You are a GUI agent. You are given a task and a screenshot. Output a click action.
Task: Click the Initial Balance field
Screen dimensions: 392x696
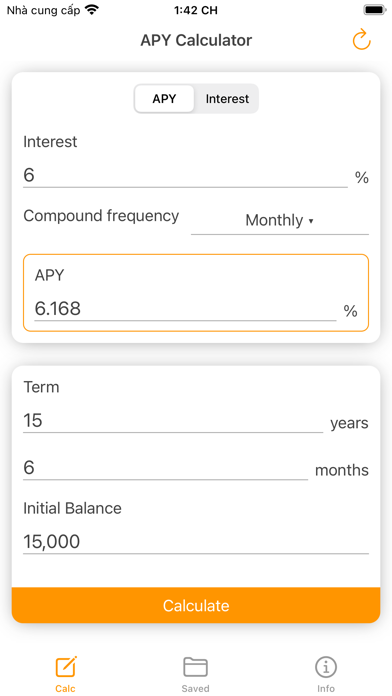pyautogui.click(x=196, y=542)
